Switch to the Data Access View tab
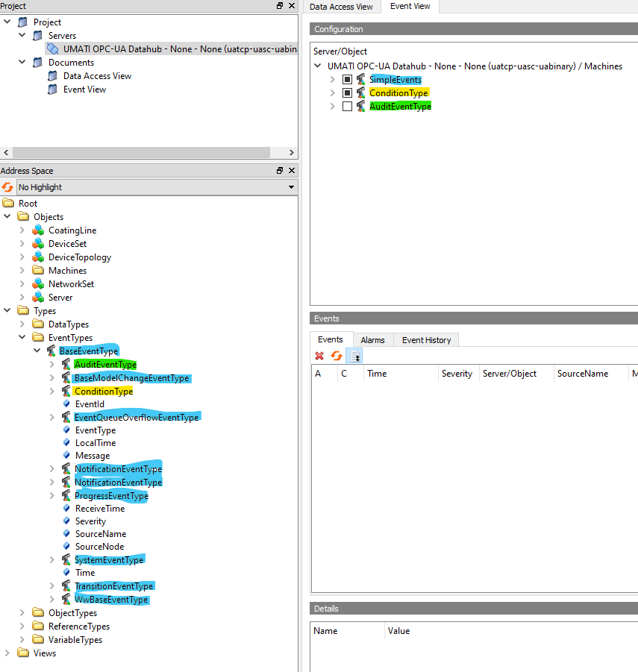Viewport: 638px width, 672px height. (341, 7)
